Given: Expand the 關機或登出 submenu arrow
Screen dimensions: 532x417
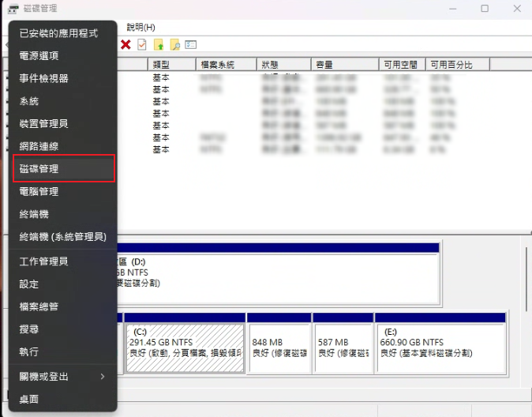Looking at the screenshot, I should [x=102, y=377].
